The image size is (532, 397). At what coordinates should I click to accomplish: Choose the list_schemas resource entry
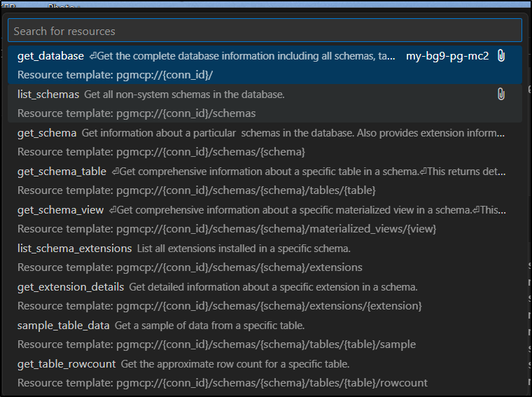pyautogui.click(x=48, y=95)
